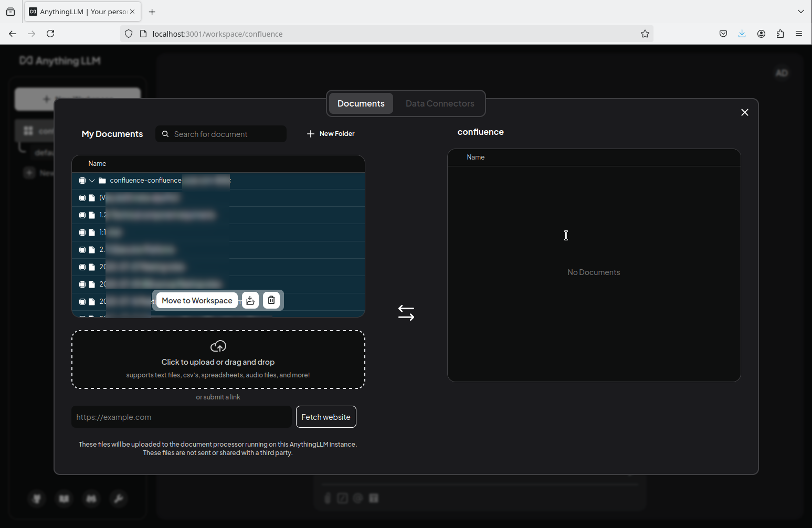Open the list all tabs dropdown arrow
The width and height of the screenshot is (812, 528).
tap(800, 12)
